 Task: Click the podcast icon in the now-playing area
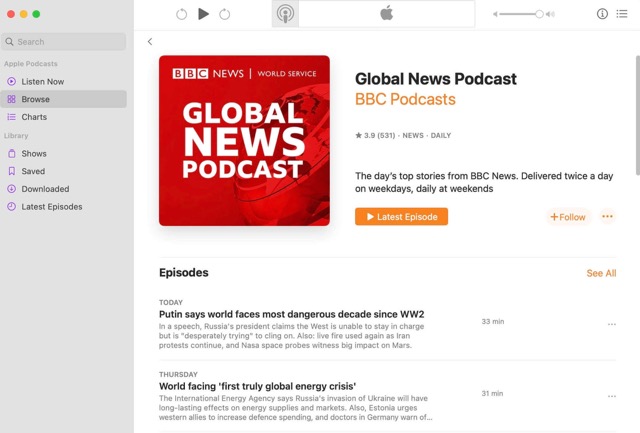[285, 14]
